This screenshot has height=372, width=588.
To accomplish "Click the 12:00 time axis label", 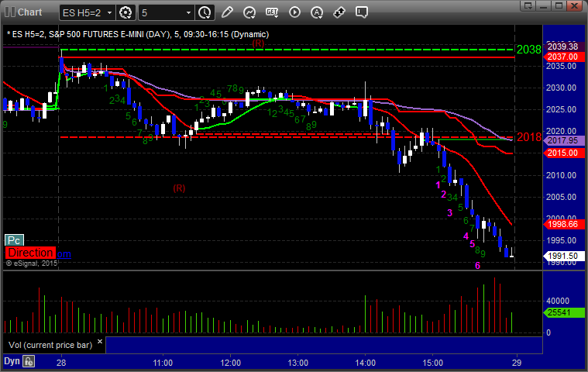I will (230, 363).
